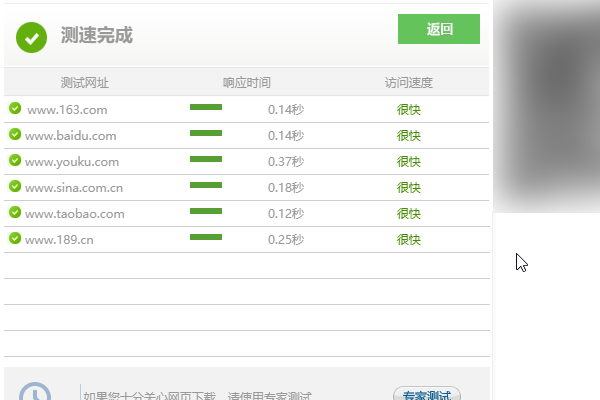This screenshot has height=400, width=600.
Task: Click the response bar for www.189.cn
Action: (206, 237)
